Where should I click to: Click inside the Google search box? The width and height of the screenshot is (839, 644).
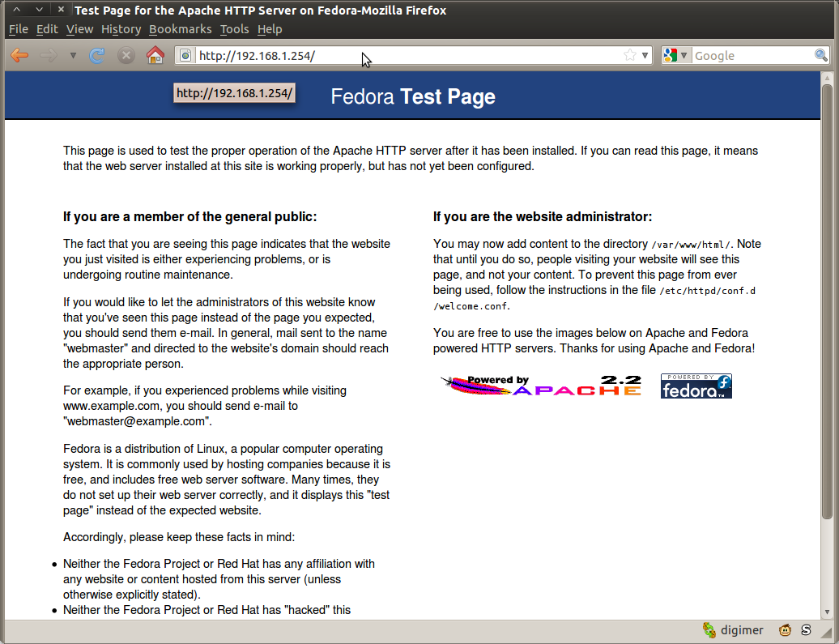[752, 55]
